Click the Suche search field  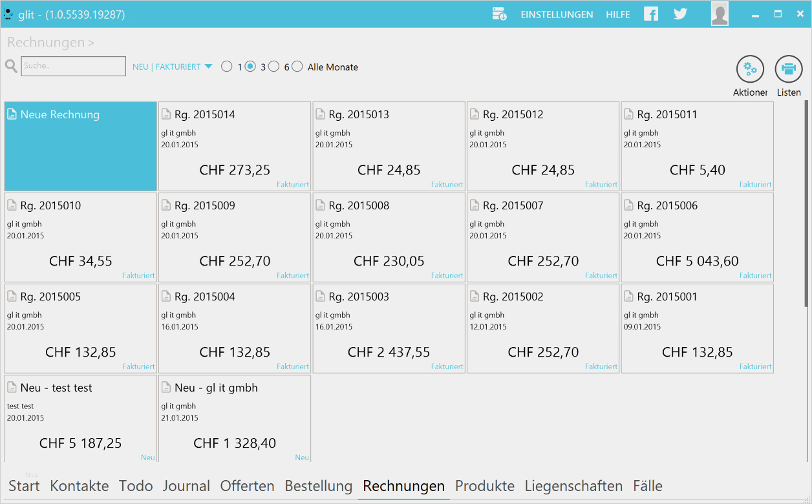tap(74, 66)
